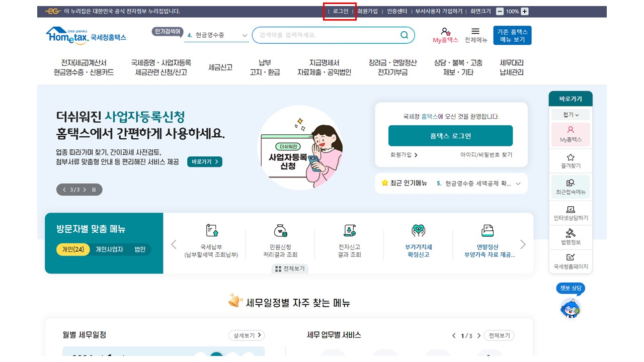Open 국세증명·사업자등록 menu

(161, 67)
